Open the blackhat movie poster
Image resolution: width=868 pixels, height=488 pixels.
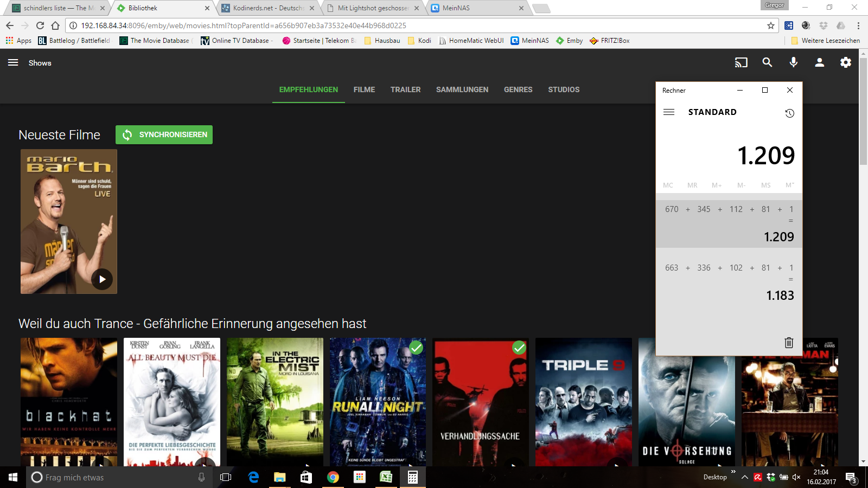click(69, 402)
